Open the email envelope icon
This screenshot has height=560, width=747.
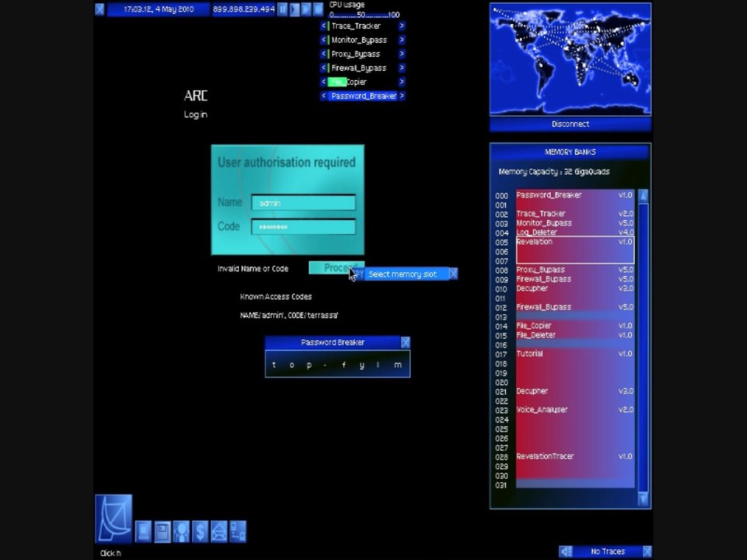tap(219, 531)
